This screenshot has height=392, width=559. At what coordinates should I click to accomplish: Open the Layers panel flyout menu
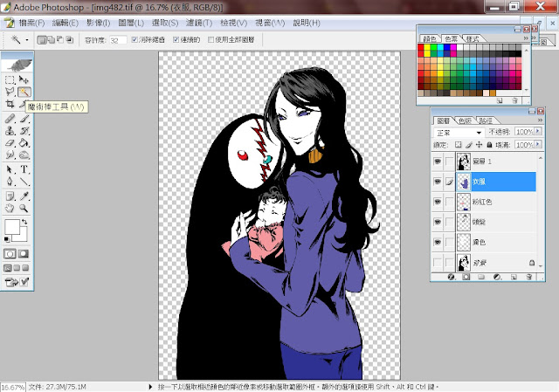point(540,120)
